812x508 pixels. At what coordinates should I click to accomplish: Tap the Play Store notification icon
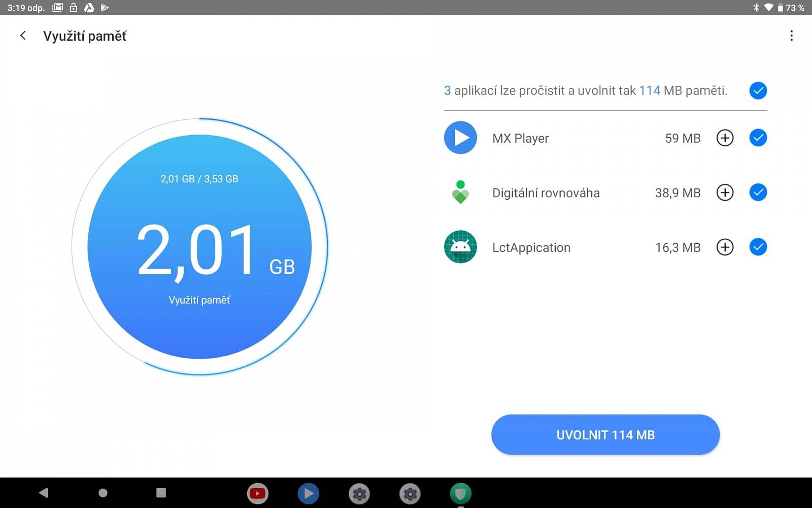105,8
